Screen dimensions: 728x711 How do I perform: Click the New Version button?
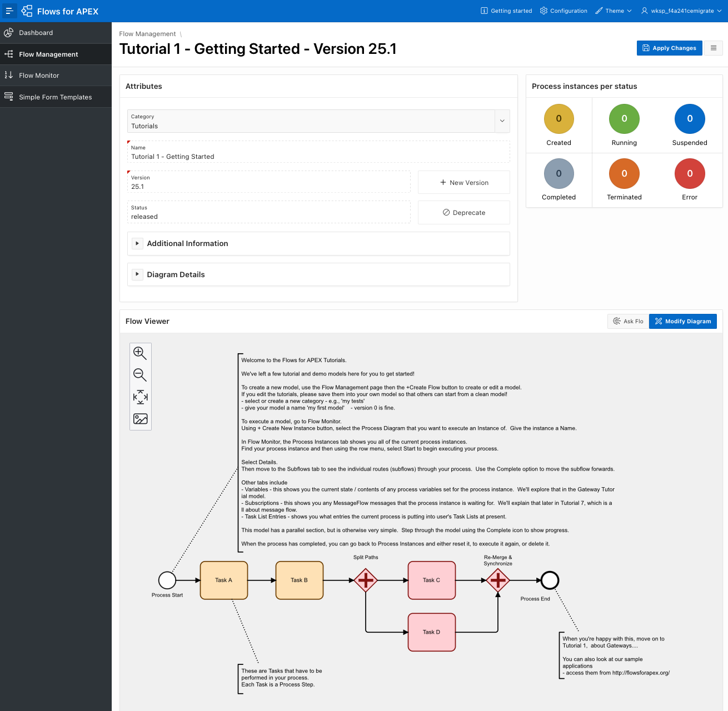464,182
